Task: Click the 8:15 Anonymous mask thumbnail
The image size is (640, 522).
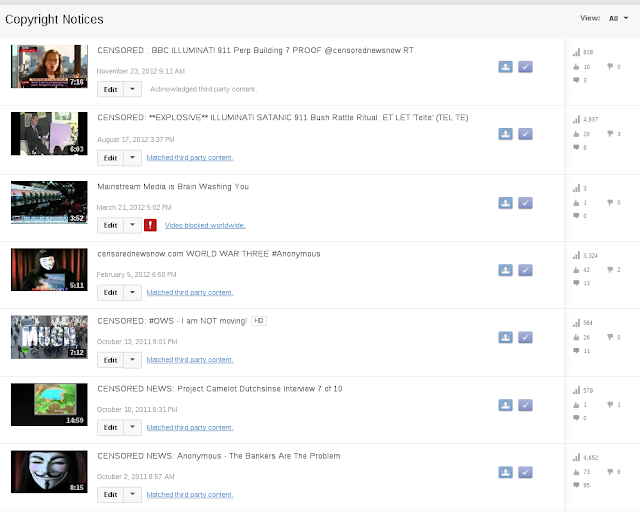Action: click(x=49, y=472)
